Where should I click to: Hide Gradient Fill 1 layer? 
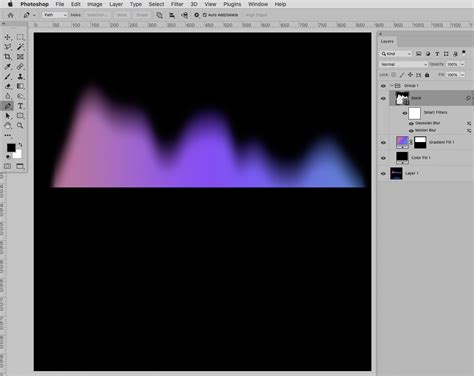click(x=383, y=142)
